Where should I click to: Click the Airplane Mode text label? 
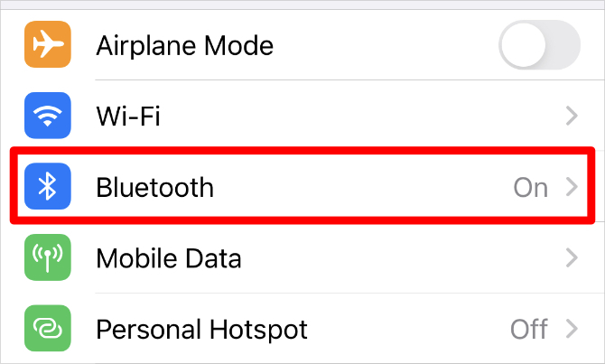coord(185,46)
